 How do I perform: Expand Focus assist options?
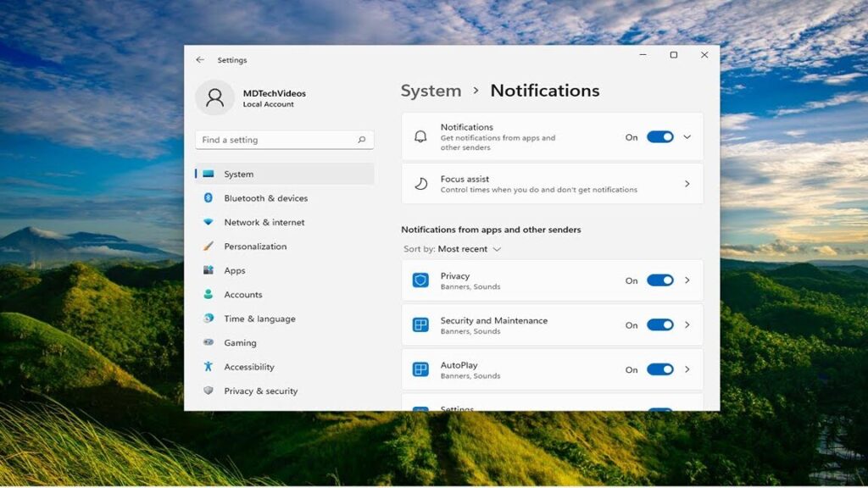[688, 183]
